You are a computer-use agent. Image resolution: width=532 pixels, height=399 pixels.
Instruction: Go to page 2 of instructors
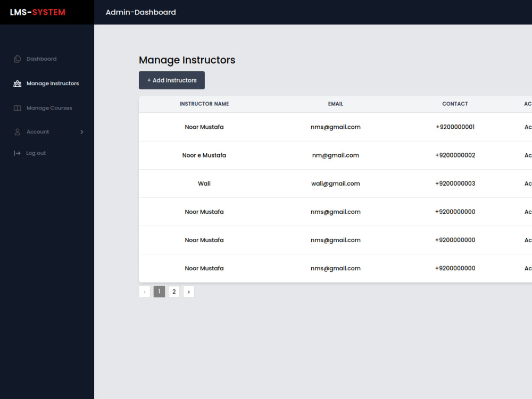click(174, 291)
